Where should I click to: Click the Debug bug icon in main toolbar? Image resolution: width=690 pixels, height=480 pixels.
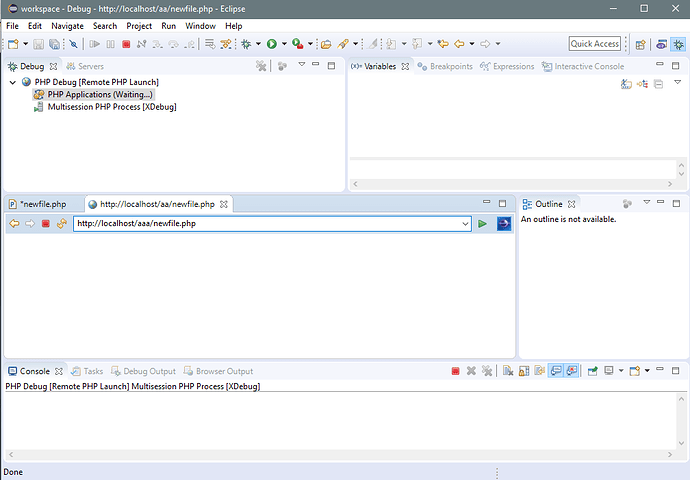(246, 44)
